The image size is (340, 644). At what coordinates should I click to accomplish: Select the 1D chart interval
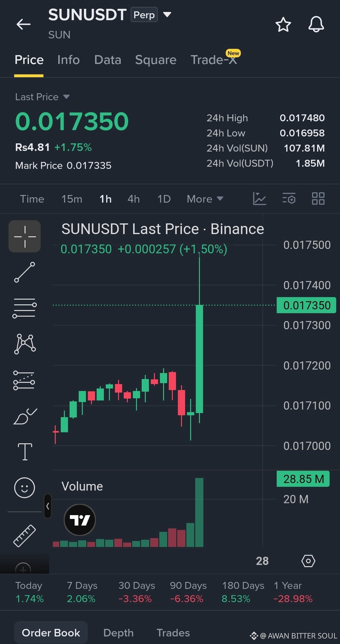164,199
